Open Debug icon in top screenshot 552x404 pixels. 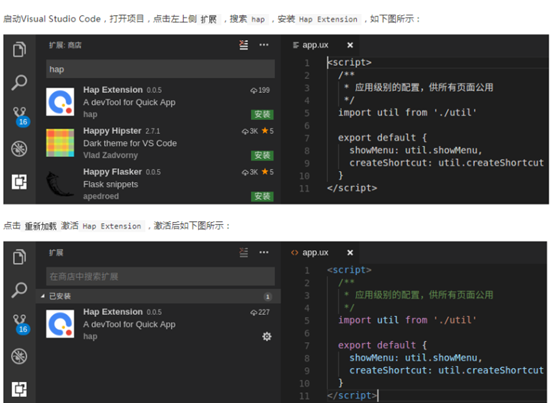coord(19,149)
